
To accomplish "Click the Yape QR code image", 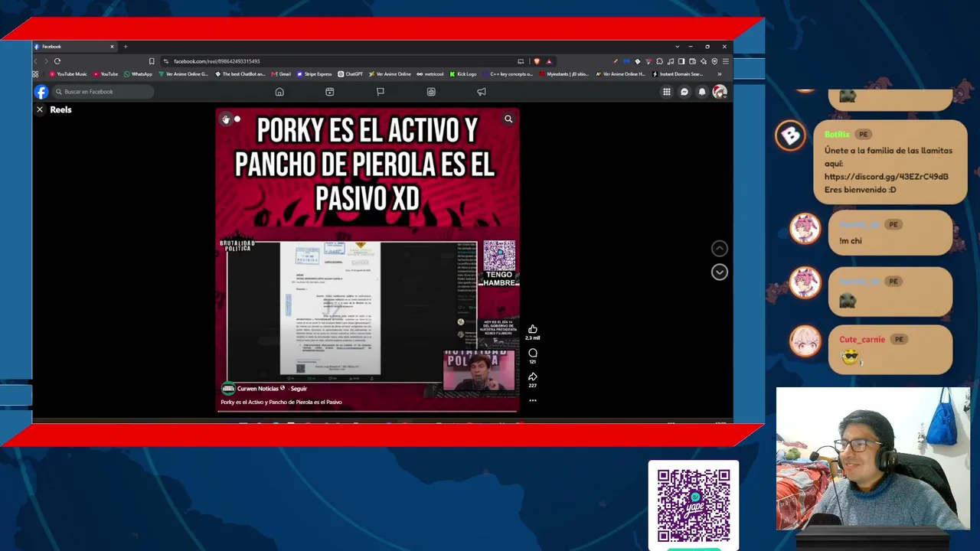I will [x=694, y=505].
